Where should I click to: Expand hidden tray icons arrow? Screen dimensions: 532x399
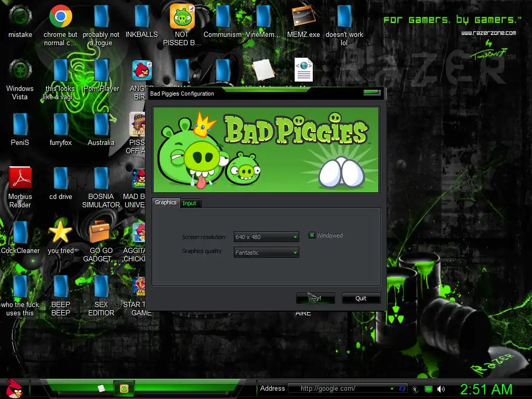[x=415, y=389]
